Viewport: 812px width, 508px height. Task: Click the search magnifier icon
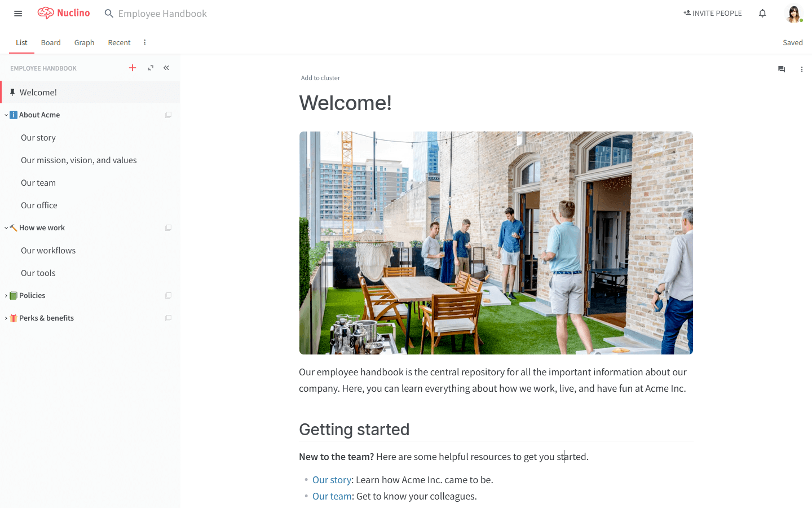[109, 14]
